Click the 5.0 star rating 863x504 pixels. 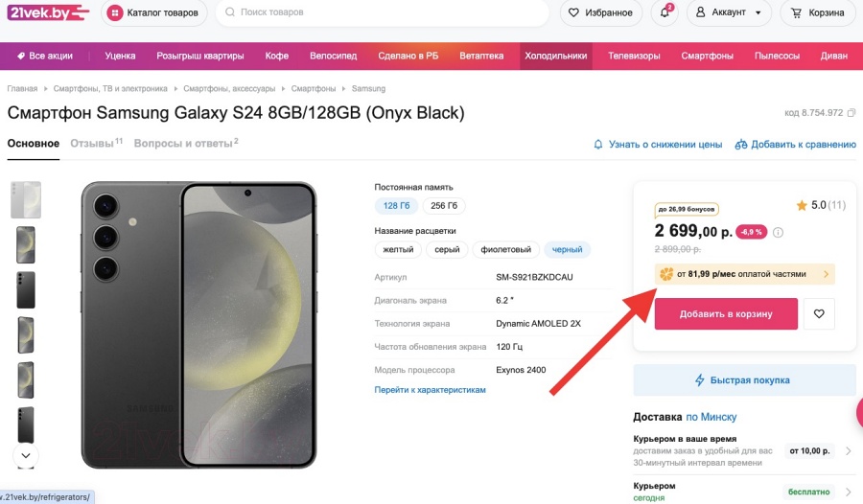click(x=820, y=205)
